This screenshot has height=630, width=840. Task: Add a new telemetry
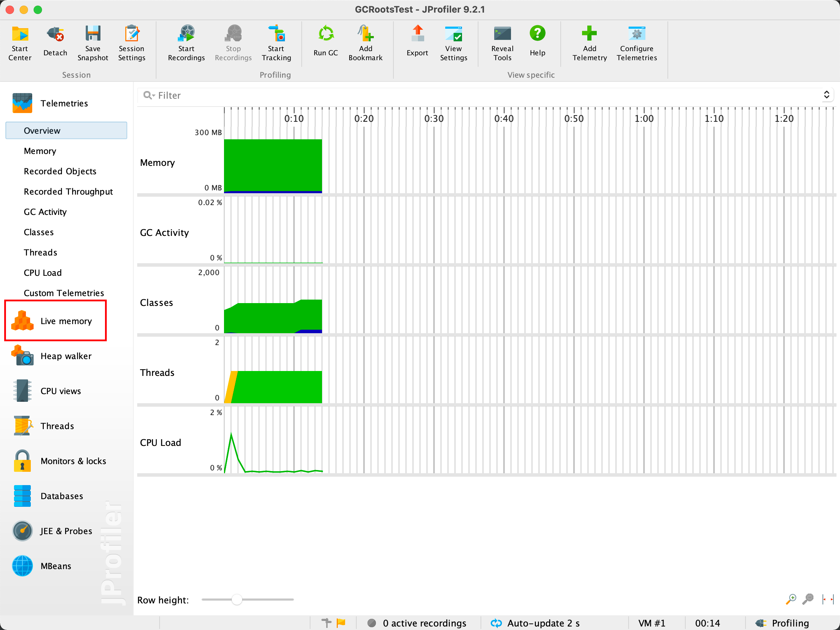[x=589, y=43]
